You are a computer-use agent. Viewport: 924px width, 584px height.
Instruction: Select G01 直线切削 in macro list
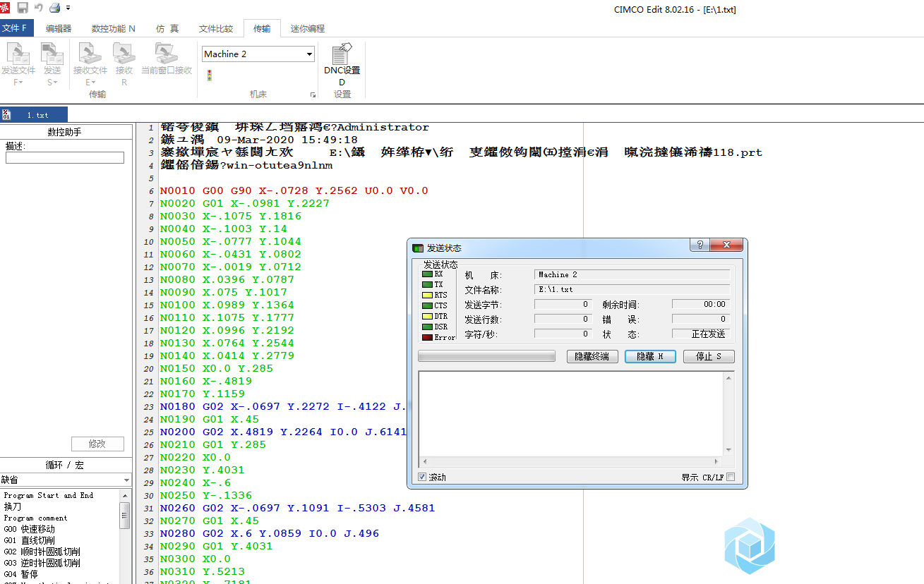29,540
